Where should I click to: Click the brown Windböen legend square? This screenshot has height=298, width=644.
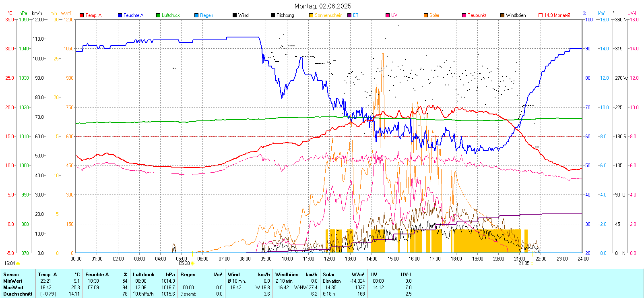(502, 15)
